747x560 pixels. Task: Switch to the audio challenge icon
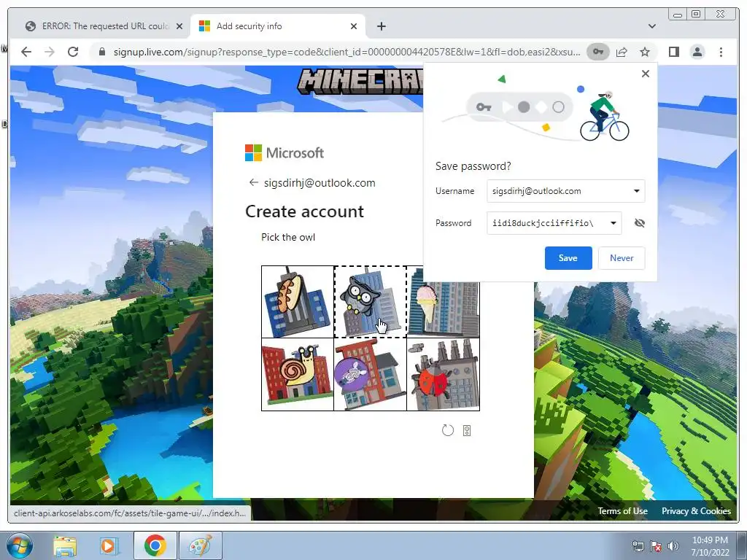click(x=467, y=430)
